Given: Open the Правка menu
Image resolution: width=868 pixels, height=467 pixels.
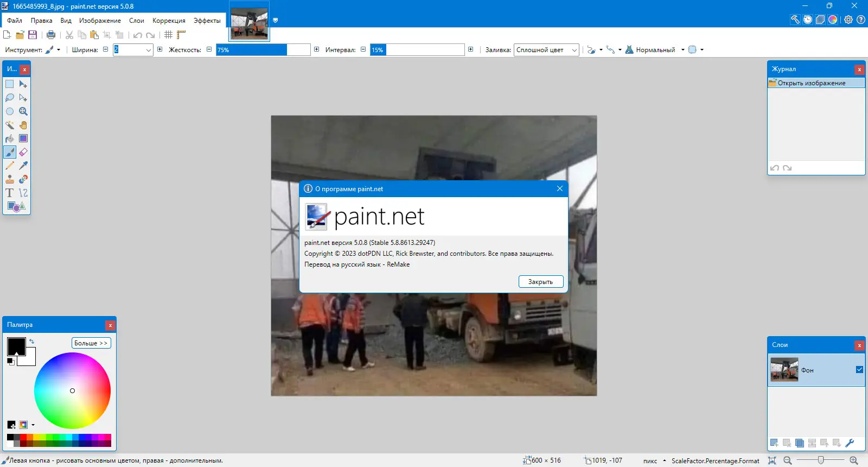Looking at the screenshot, I should pos(42,21).
